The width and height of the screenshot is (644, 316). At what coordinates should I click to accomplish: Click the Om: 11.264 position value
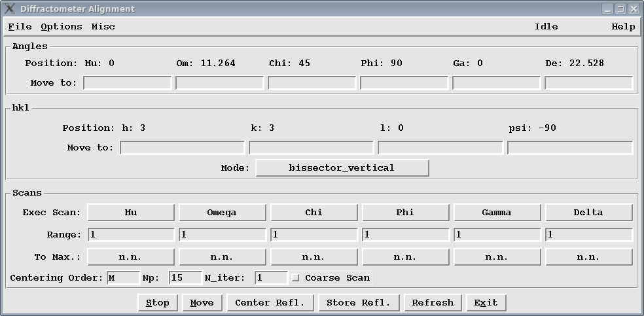[206, 63]
